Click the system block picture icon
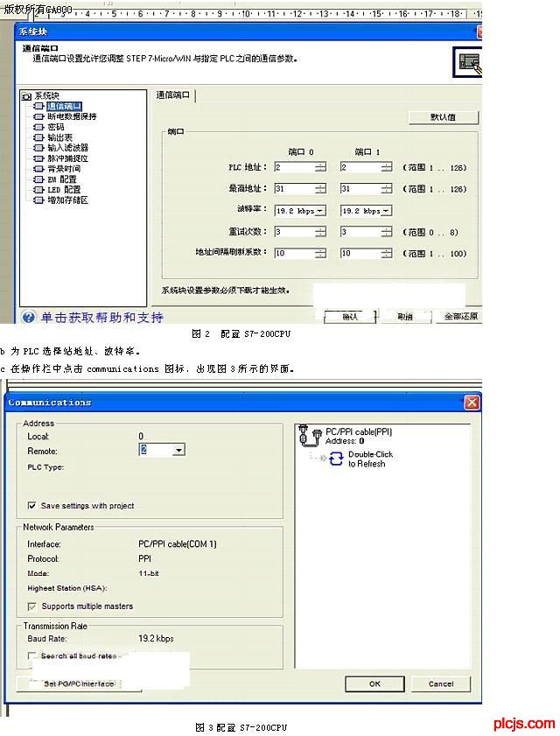The width and height of the screenshot is (560, 736). [x=467, y=62]
